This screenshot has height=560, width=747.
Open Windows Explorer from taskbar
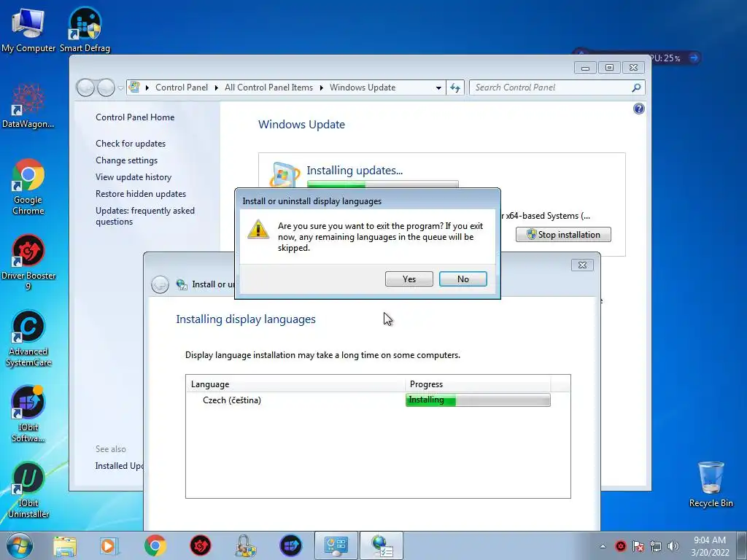click(x=65, y=545)
